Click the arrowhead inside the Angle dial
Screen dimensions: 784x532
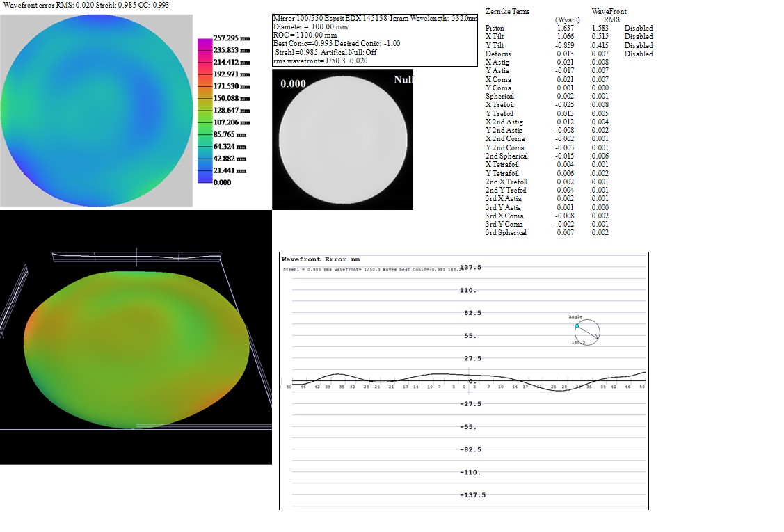(595, 339)
